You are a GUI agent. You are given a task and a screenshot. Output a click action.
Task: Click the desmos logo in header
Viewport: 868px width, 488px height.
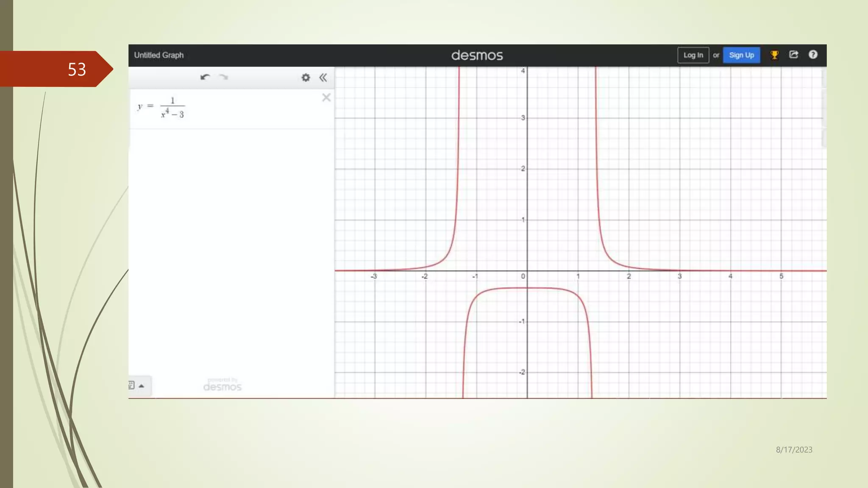click(477, 55)
